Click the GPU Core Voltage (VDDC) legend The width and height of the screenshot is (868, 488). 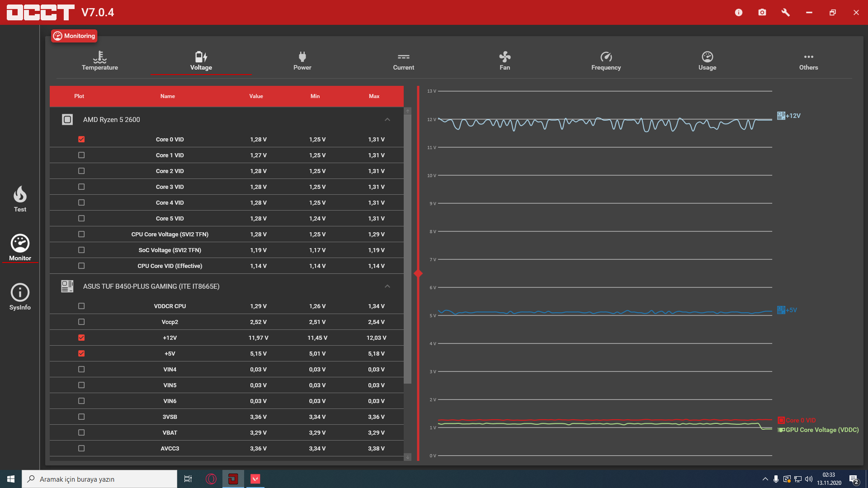(819, 430)
